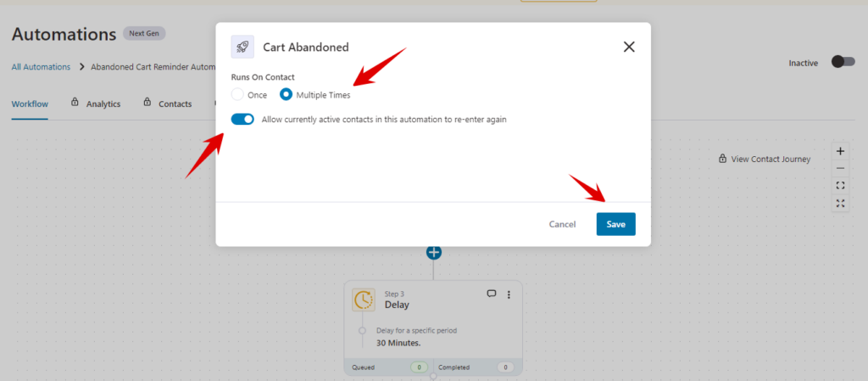868x381 pixels.
Task: Click Cancel in the dialog
Action: tap(563, 224)
